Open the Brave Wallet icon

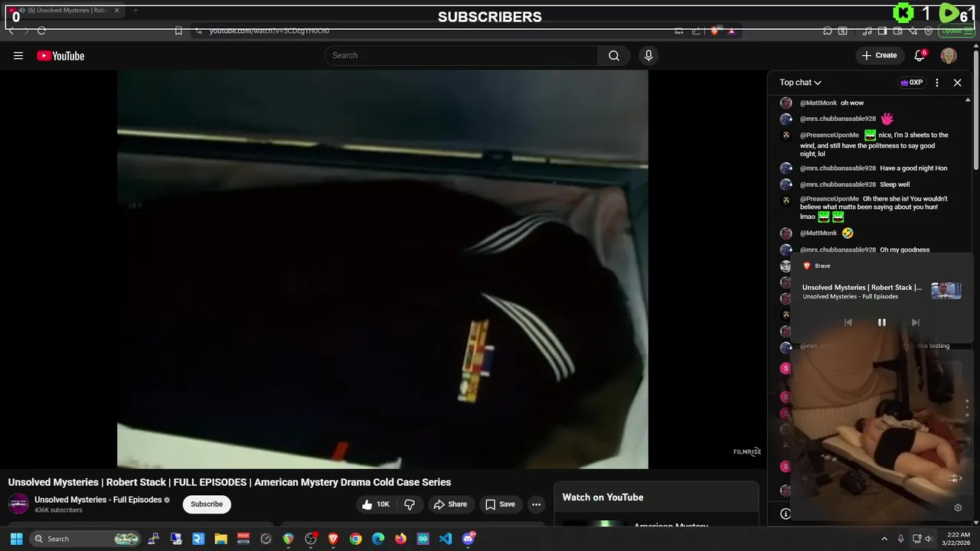[897, 31]
